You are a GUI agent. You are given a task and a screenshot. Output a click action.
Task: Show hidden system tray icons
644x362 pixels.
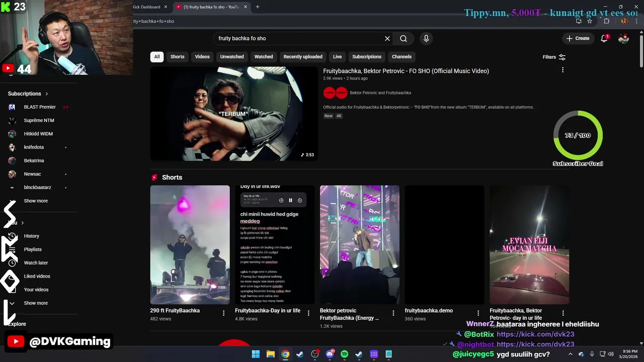[570, 354]
